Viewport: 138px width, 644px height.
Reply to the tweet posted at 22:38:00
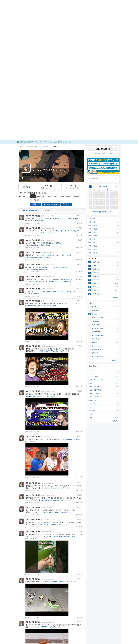coord(77,515)
